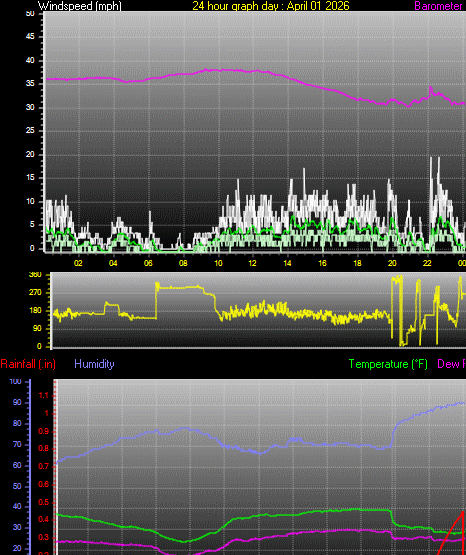Select the '0.5' rainfall axis value

(44, 502)
